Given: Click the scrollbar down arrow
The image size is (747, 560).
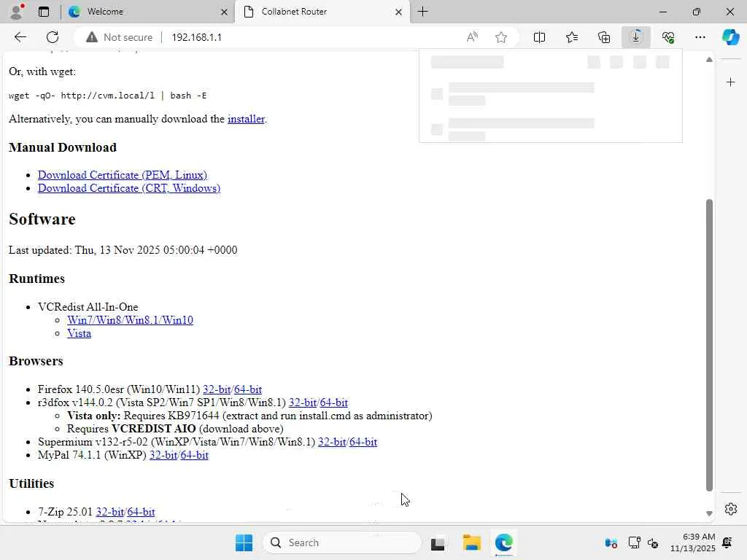Looking at the screenshot, I should (709, 513).
